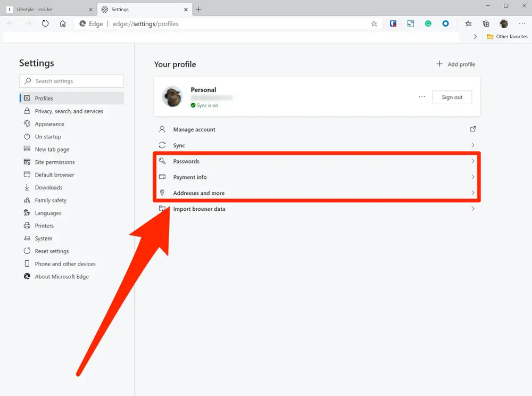The width and height of the screenshot is (532, 396).
Task: Switch to the Lifestyle - Insider tab
Action: (49, 10)
